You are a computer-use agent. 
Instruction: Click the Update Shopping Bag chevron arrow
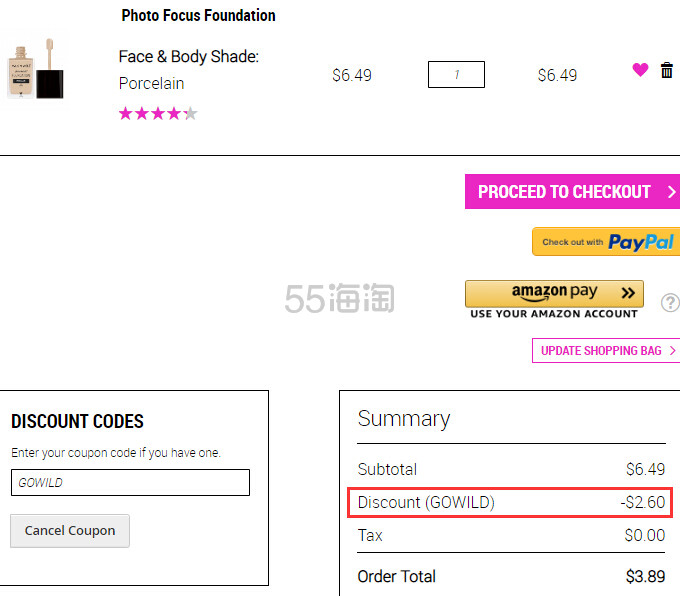(672, 350)
